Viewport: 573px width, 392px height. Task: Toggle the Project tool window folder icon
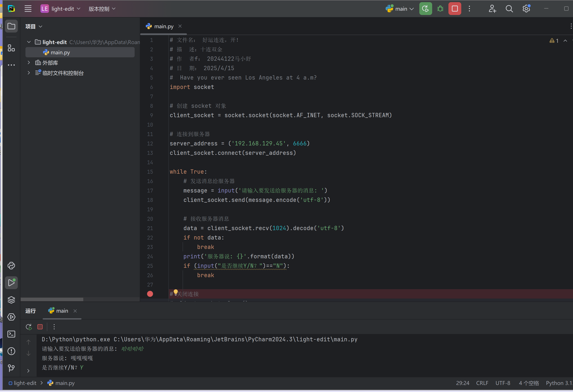point(11,26)
